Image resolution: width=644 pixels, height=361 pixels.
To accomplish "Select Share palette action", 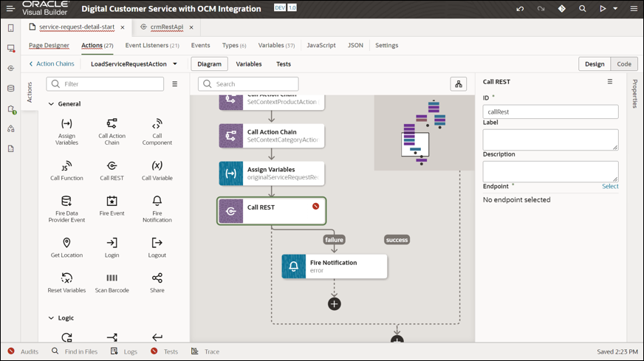I will pyautogui.click(x=157, y=283).
